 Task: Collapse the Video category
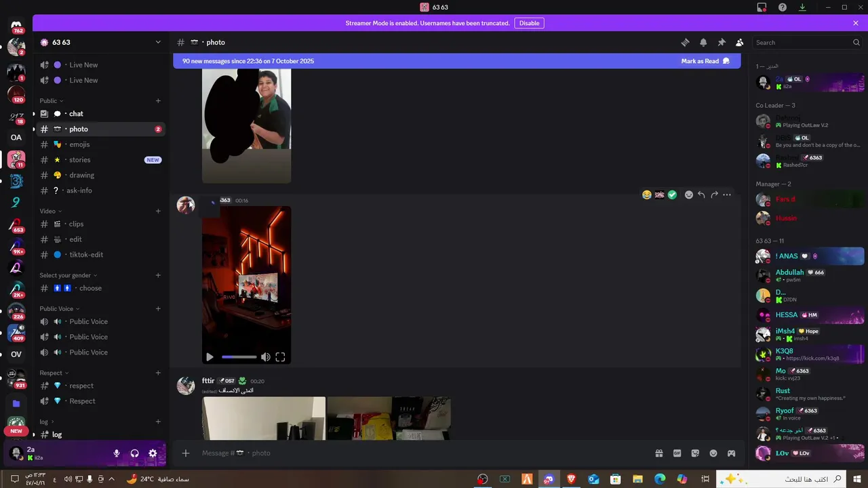(x=51, y=211)
